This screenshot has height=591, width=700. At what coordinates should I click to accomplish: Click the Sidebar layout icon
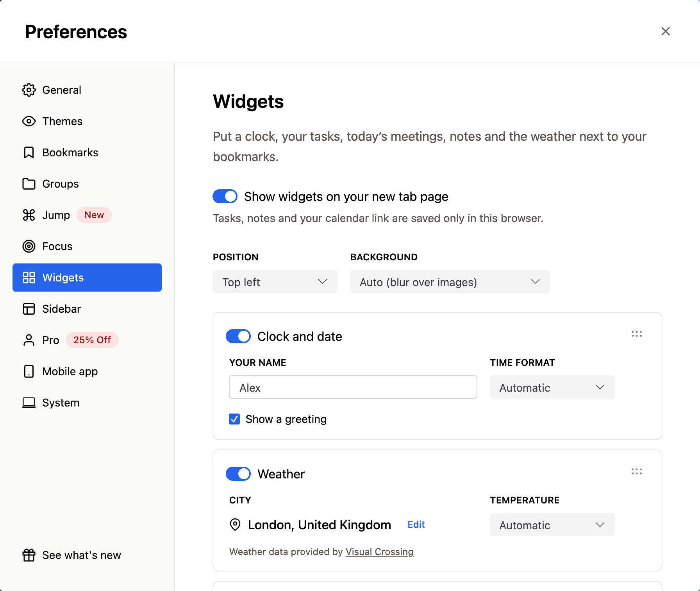point(29,309)
